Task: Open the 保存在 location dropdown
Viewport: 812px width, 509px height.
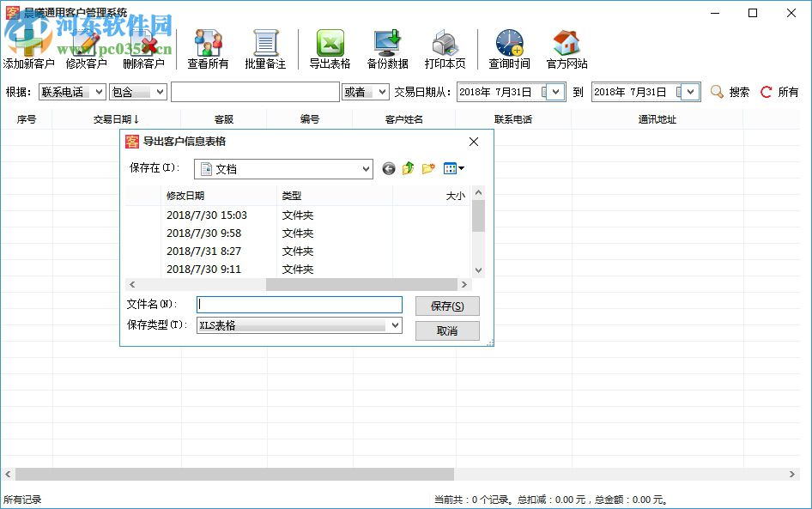Action: [367, 168]
